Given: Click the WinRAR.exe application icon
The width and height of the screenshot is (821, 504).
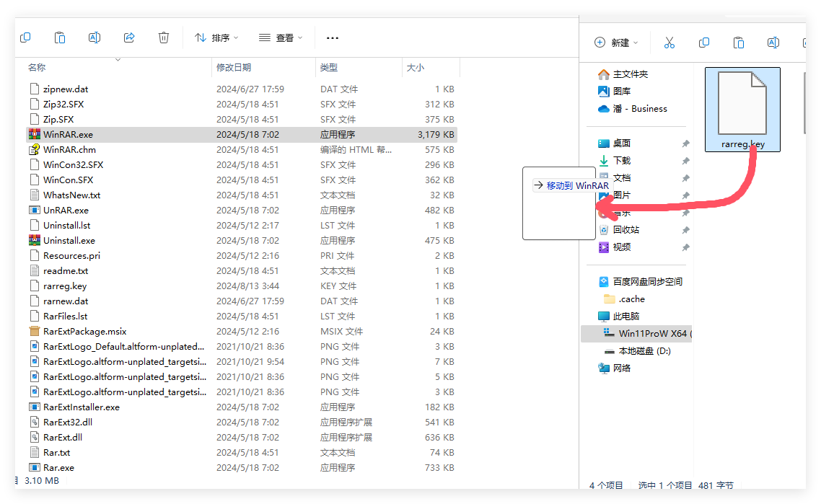Looking at the screenshot, I should point(35,135).
